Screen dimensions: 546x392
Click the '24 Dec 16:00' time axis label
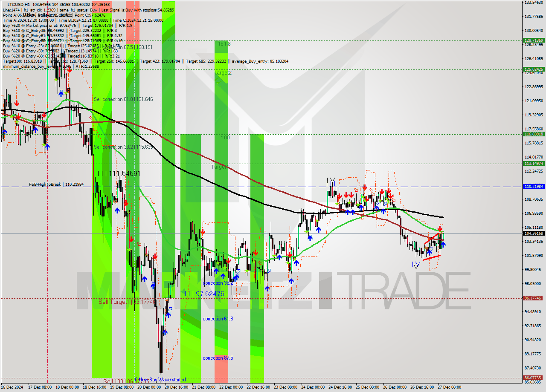pos(340,387)
